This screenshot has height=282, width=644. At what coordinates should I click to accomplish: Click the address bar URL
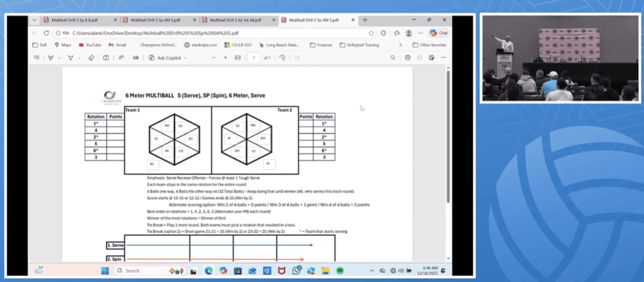coord(156,33)
